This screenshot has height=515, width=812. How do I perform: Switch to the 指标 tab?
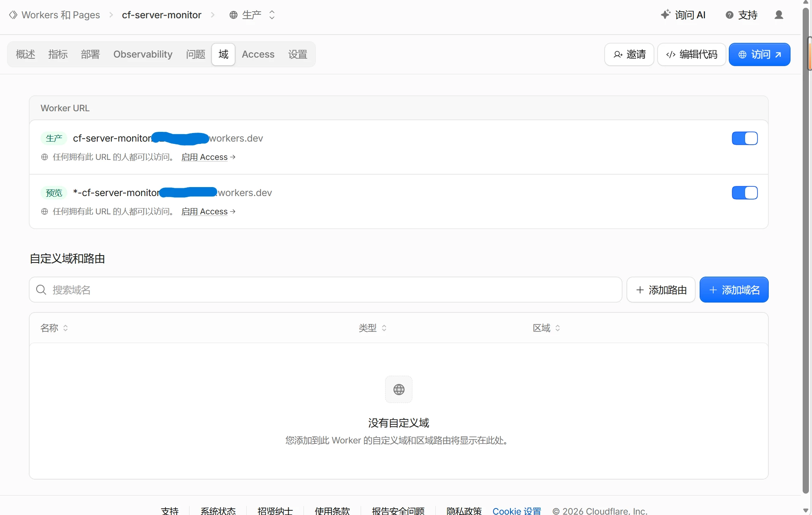tap(58, 54)
